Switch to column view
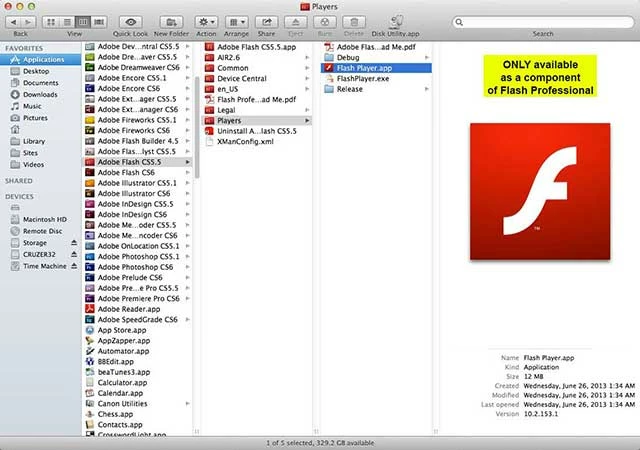 [x=83, y=22]
